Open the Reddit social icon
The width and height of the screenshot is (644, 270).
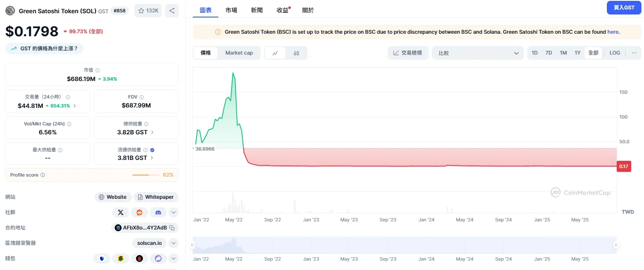139,212
